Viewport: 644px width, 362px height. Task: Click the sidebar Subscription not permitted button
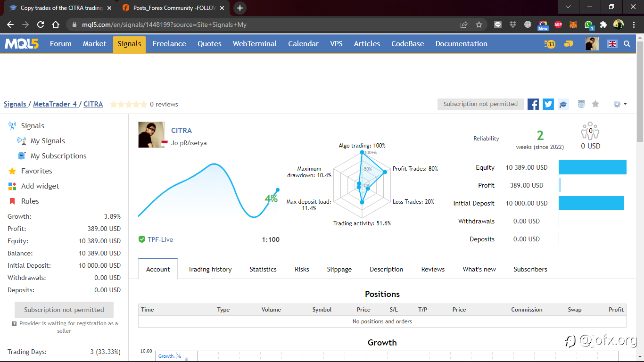(64, 310)
